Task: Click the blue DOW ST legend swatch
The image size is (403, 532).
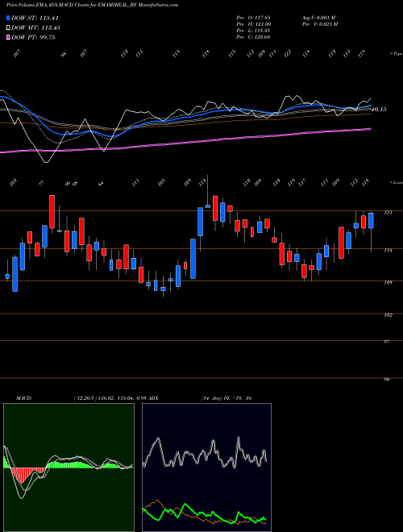Action: [x=8, y=18]
